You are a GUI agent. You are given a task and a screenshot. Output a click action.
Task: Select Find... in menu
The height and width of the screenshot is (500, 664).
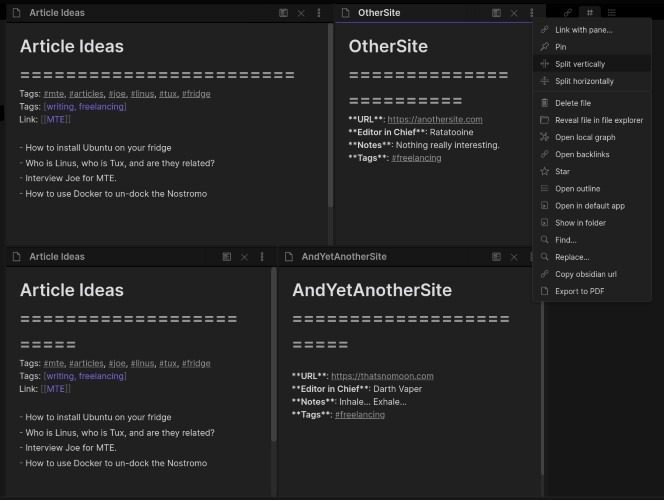click(x=592, y=240)
